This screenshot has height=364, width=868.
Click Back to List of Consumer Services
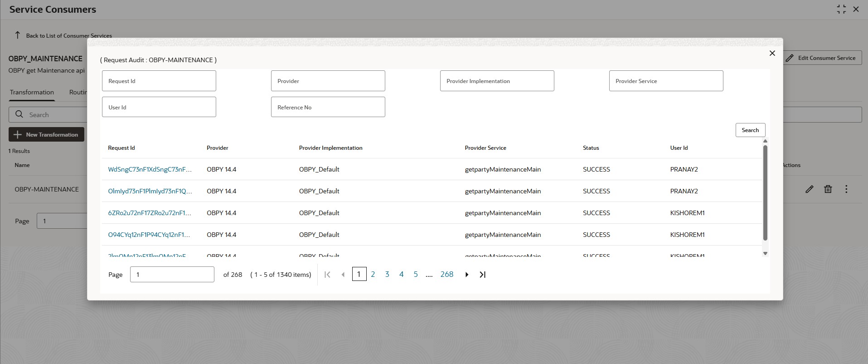69,35
